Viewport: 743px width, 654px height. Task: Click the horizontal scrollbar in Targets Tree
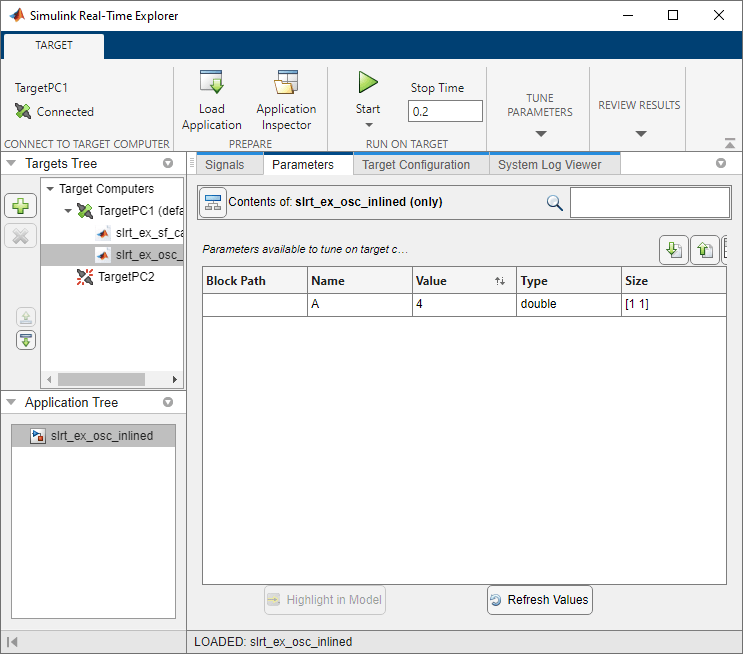point(101,379)
